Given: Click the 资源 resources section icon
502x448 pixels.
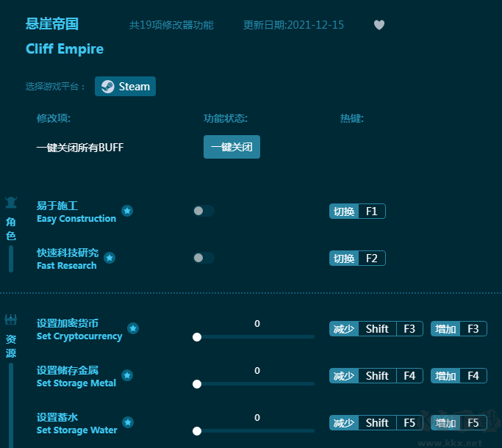Looking at the screenshot, I should pos(11,319).
